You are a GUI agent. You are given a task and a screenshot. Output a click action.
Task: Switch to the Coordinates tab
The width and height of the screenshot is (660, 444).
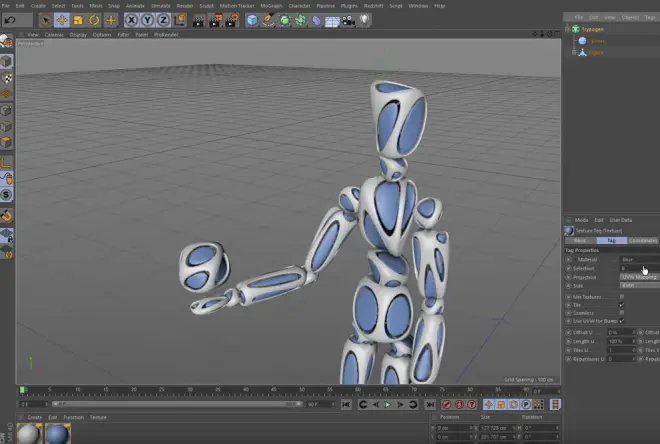point(643,240)
